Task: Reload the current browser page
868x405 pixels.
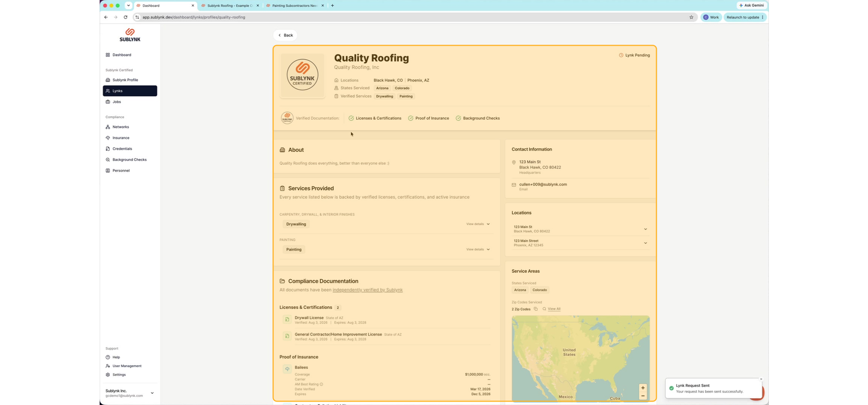Action: pyautogui.click(x=125, y=17)
